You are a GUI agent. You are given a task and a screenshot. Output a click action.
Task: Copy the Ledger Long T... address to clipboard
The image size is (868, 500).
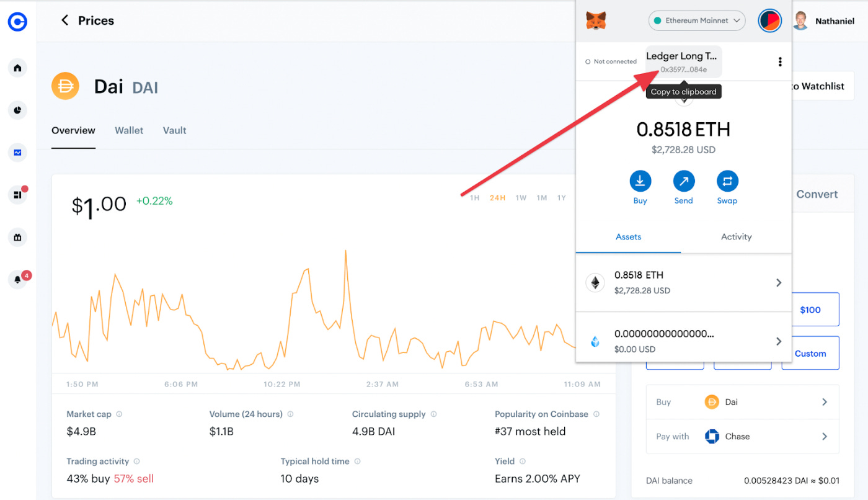683,62
